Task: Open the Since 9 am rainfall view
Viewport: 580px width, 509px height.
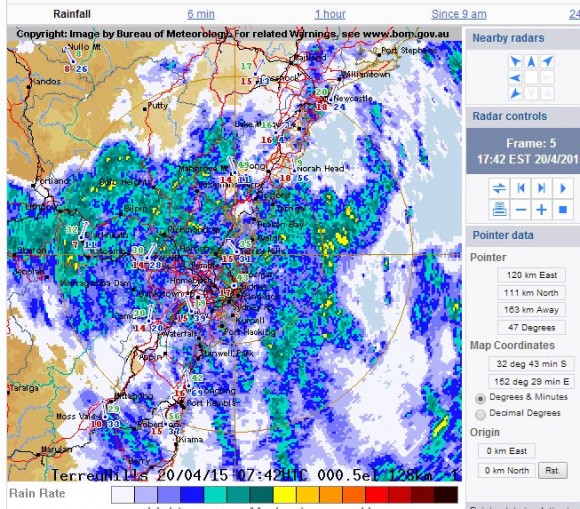Action: (x=459, y=14)
